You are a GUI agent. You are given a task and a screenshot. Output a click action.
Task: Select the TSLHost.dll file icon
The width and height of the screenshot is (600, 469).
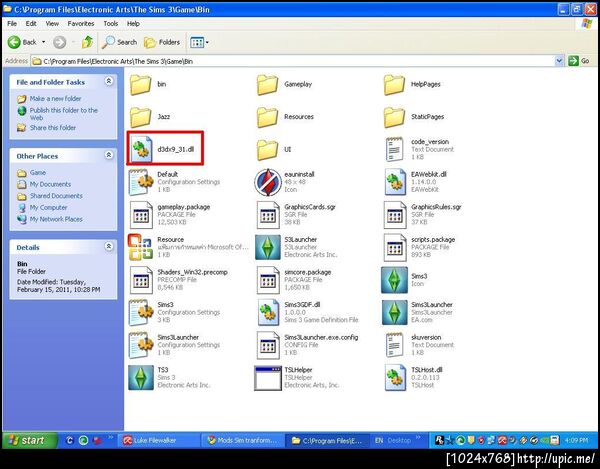pyautogui.click(x=395, y=378)
